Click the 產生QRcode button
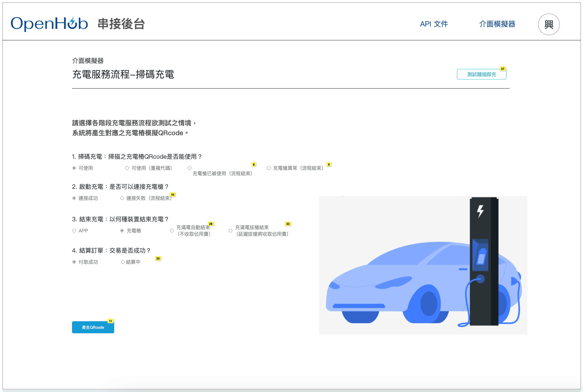Viewport: 583px width, 392px height. tap(93, 327)
